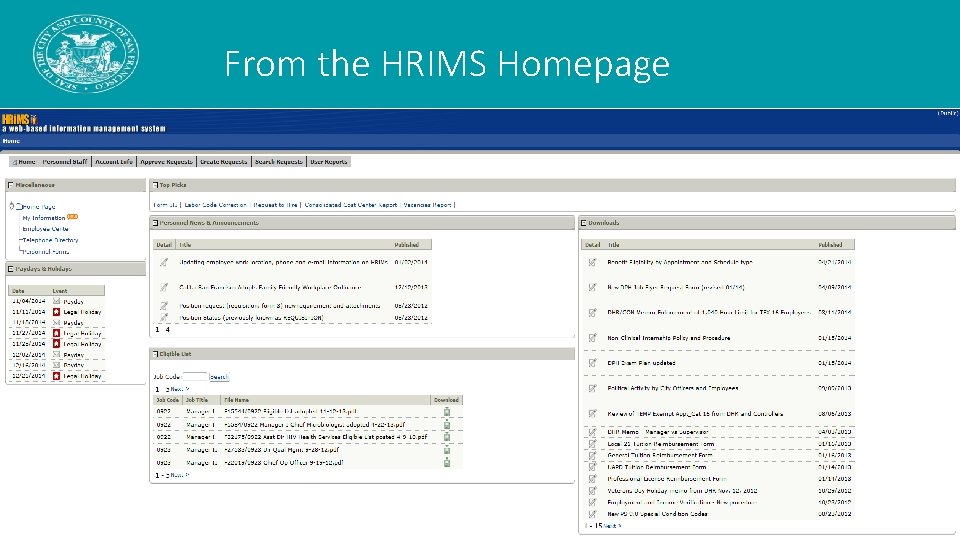Screen dimensions: 960x540
Task: Collapse the Personnel News & Announcements panel
Action: 155,223
